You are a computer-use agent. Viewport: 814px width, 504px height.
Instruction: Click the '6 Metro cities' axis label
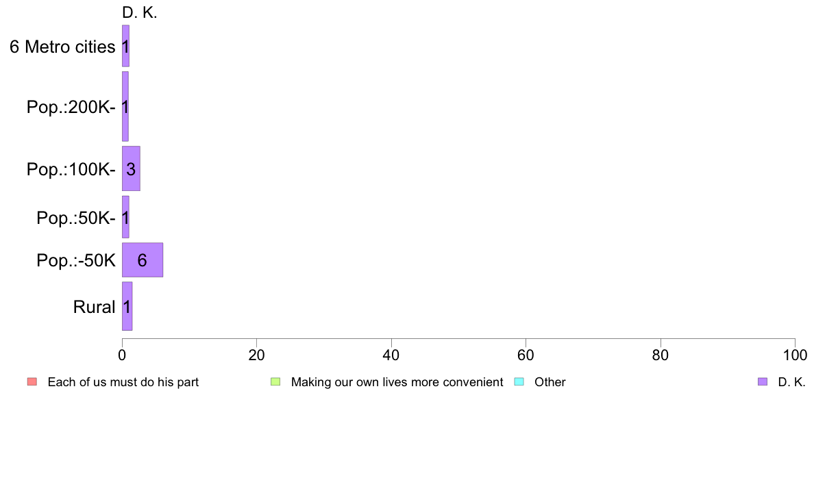62,47
